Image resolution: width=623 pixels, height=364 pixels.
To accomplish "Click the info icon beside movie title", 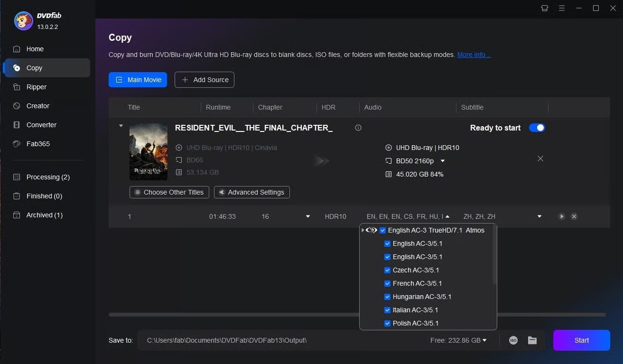I will tap(358, 128).
